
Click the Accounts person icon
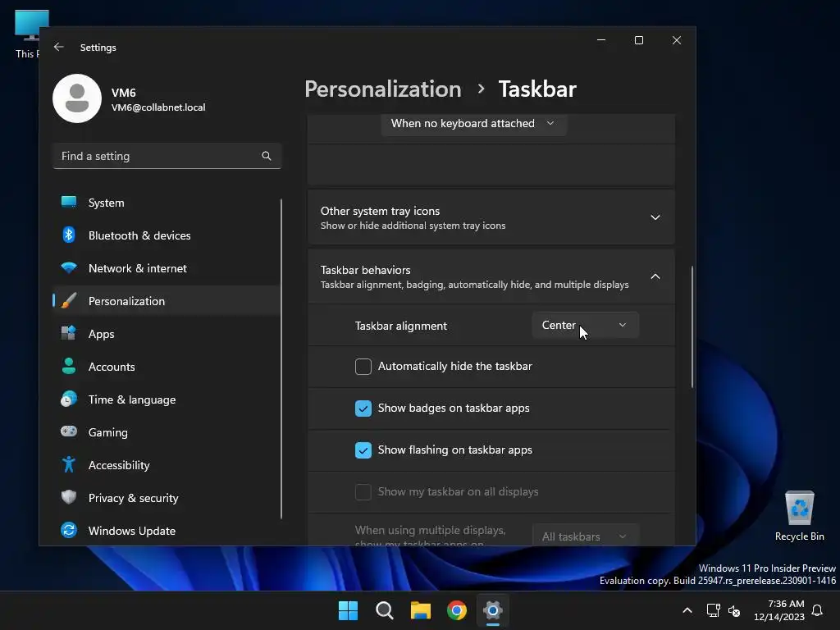(x=69, y=366)
